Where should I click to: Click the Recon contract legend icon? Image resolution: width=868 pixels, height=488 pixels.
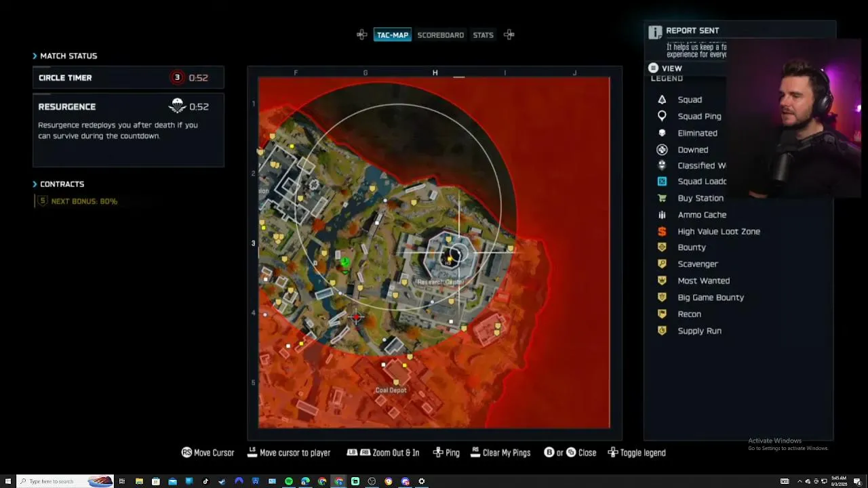pos(662,314)
